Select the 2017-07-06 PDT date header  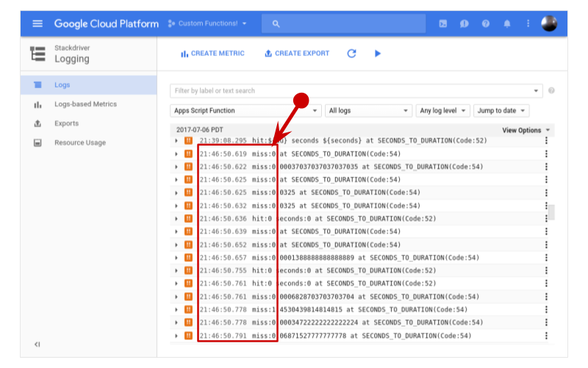click(199, 130)
